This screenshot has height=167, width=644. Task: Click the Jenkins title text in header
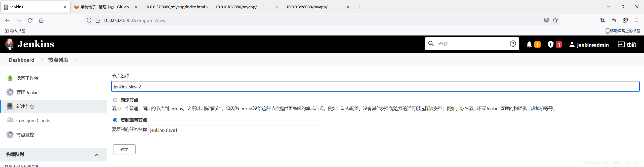tap(36, 44)
